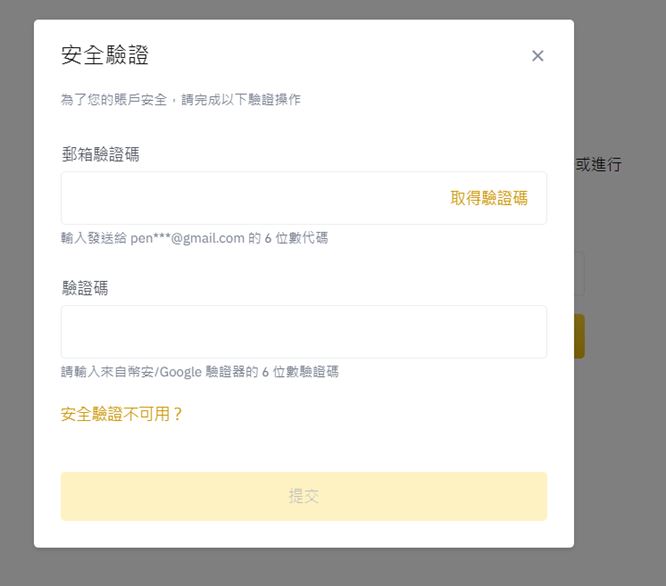
Task: Click the yellow button edge behind the dialog
Action: (x=579, y=336)
